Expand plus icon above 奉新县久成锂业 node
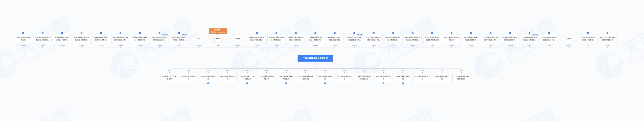Image resolution: width=644 pixels, height=121 pixels. 257,33
